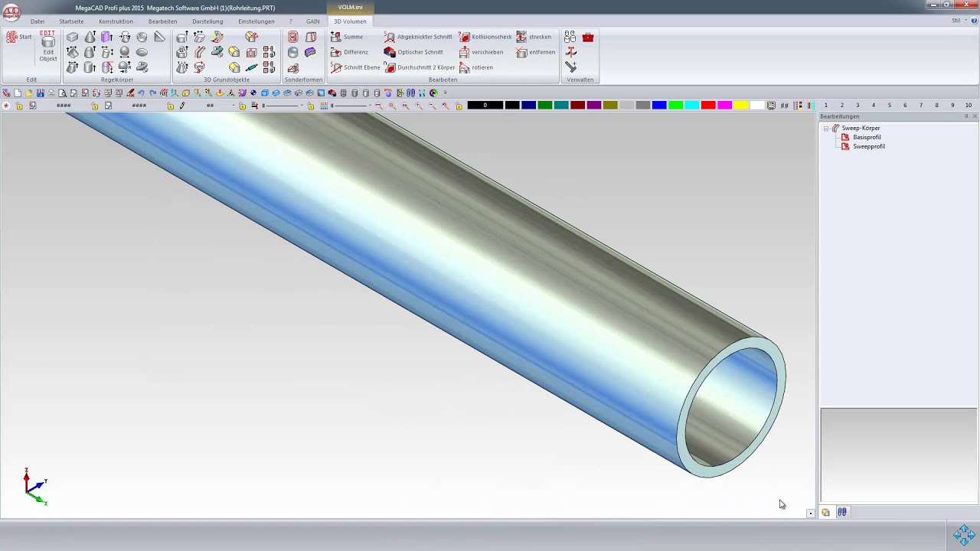Click the view navigation icon bottom right

click(x=964, y=533)
